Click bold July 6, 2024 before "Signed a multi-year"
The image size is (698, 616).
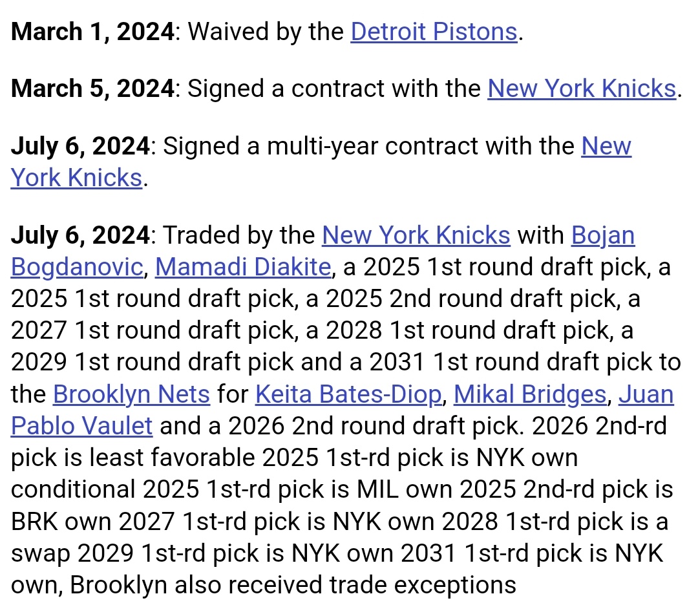80,146
